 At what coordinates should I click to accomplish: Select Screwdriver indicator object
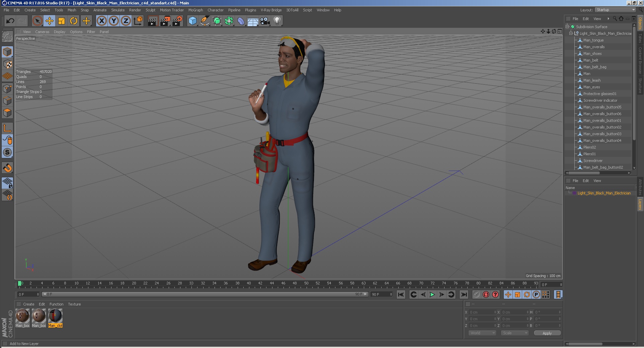click(600, 100)
